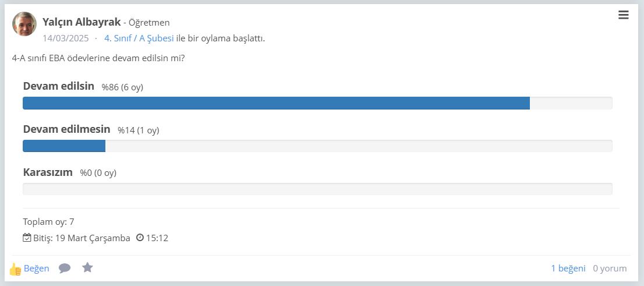Select the Devam edilmesin poll option
This screenshot has width=644, height=286.
[x=66, y=129]
